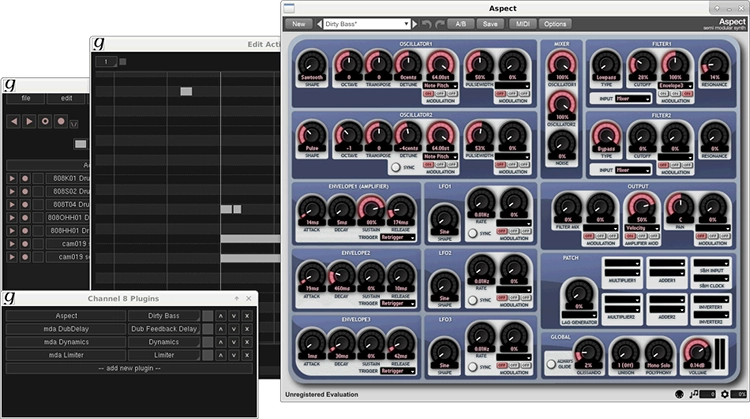Open Filter 1 Input Mixer dropdown
This screenshot has height=419, width=750.
[x=632, y=99]
